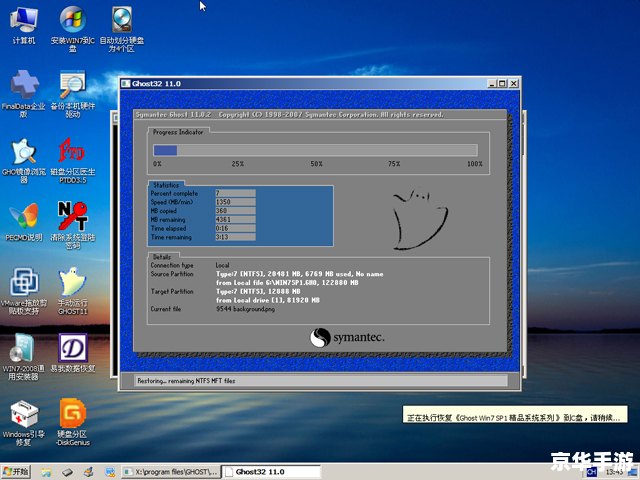Click the Ghost restore progress bar
The height and width of the screenshot is (480, 640).
[x=315, y=150]
